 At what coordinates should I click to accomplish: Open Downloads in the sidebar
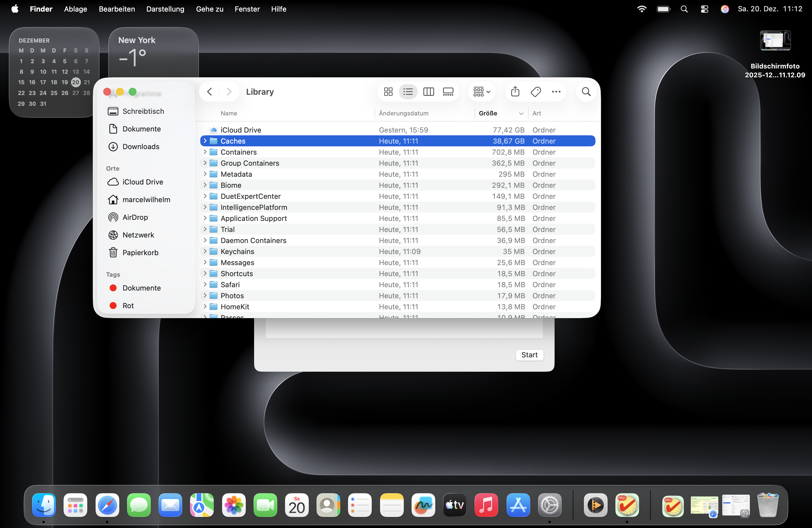pyautogui.click(x=141, y=147)
